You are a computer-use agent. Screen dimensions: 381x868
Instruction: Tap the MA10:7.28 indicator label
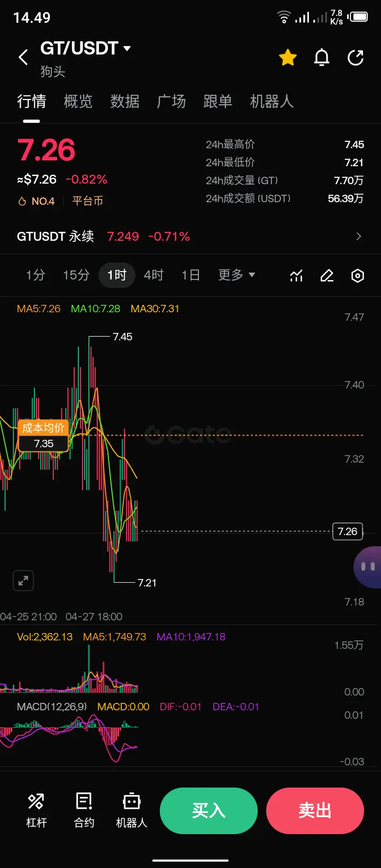(x=95, y=309)
